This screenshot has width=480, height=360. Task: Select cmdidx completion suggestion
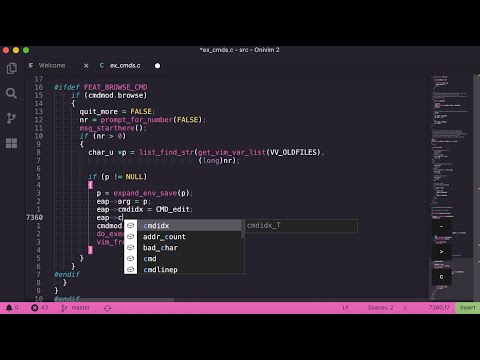[x=184, y=226]
